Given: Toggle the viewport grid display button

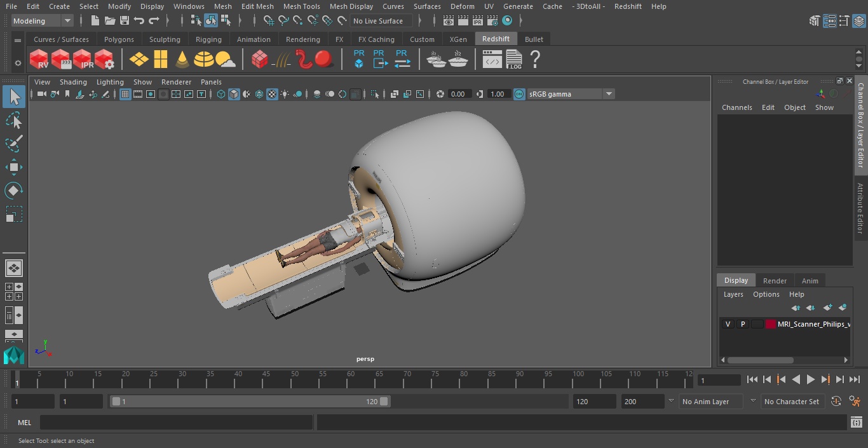Looking at the screenshot, I should click(125, 94).
